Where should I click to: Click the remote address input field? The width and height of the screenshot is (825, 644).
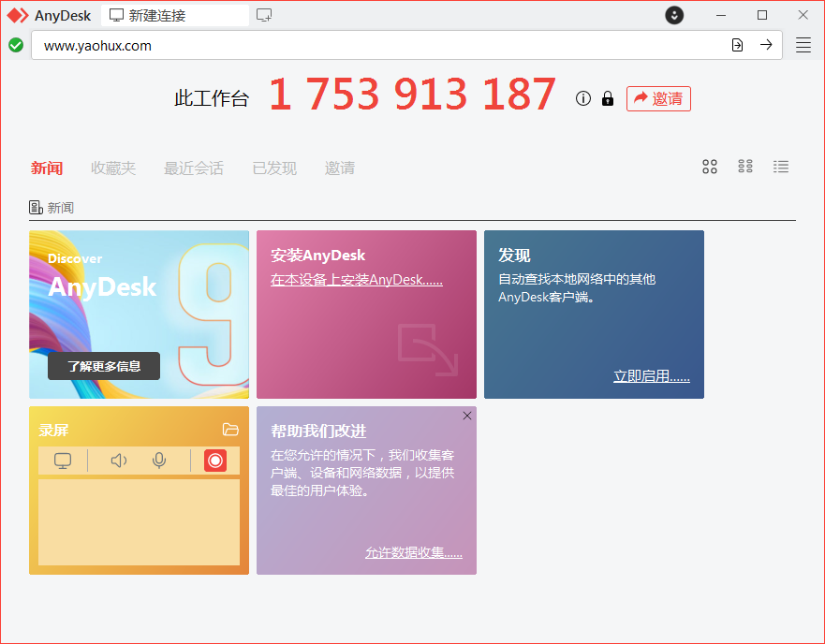click(375, 45)
